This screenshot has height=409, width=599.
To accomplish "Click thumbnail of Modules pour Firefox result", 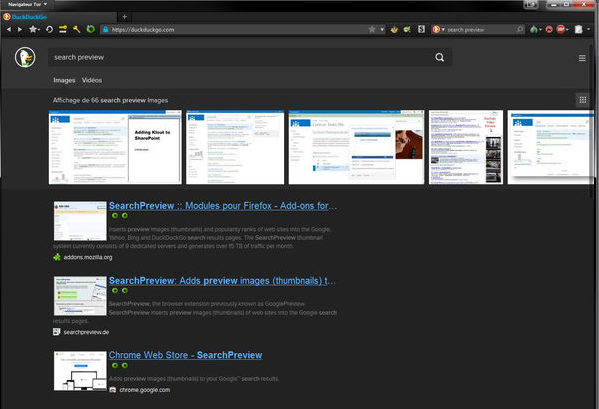I will point(80,221).
